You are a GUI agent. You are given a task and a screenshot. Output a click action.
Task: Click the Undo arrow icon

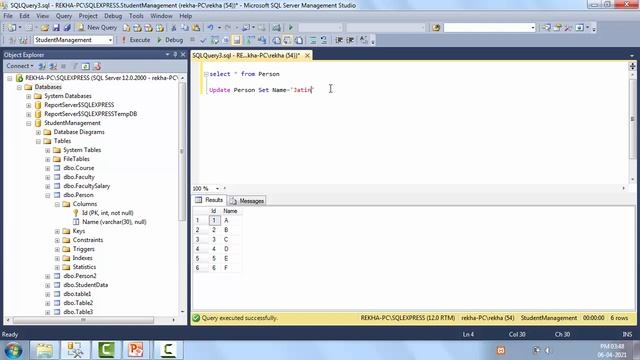click(210, 27)
